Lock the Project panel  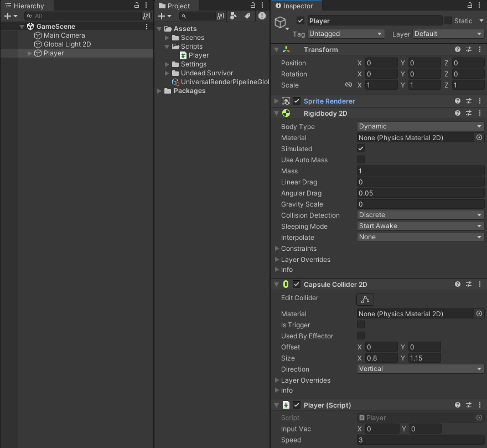(253, 5)
